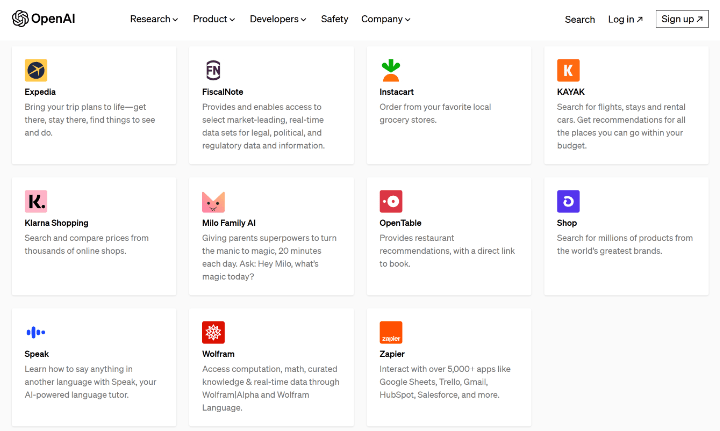Click the Speak waveform icon
720x431 pixels.
tap(36, 332)
